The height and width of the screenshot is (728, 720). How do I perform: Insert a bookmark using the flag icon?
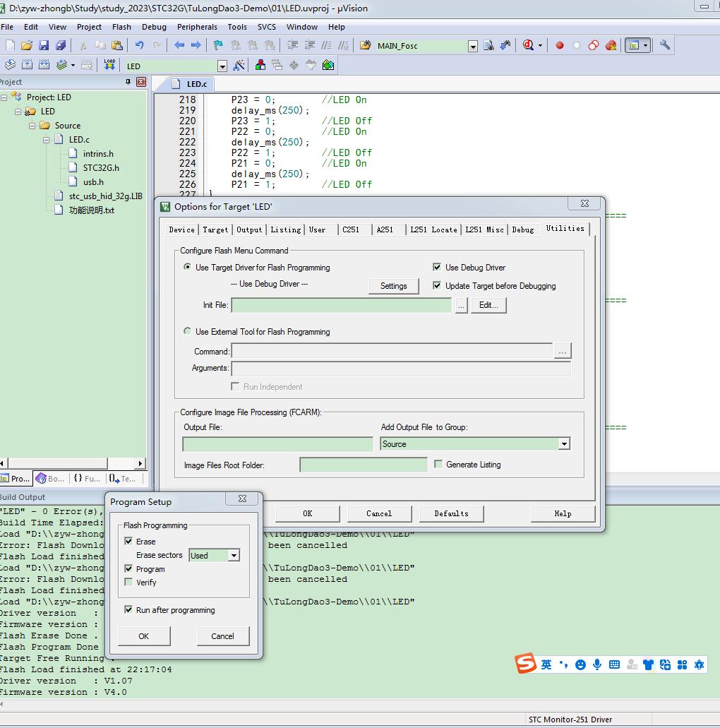point(218,45)
